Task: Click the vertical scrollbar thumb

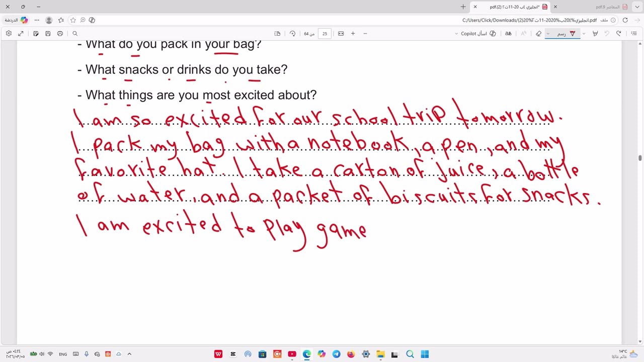Action: (640, 158)
